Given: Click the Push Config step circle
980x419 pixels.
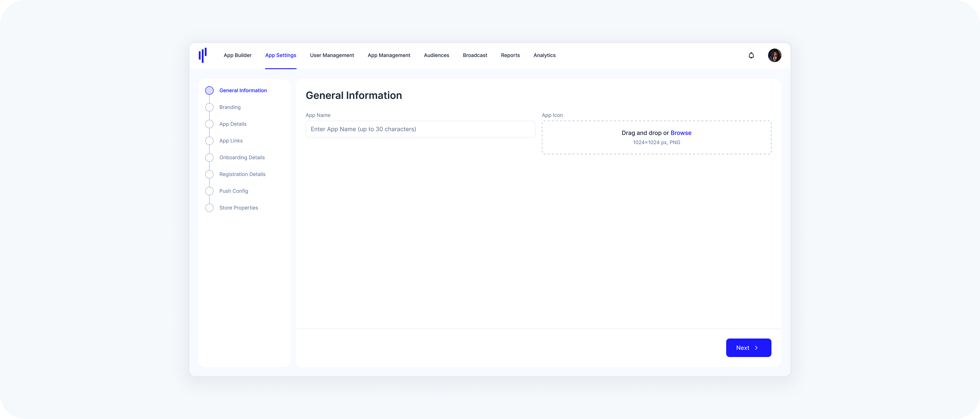Looking at the screenshot, I should coord(209,191).
